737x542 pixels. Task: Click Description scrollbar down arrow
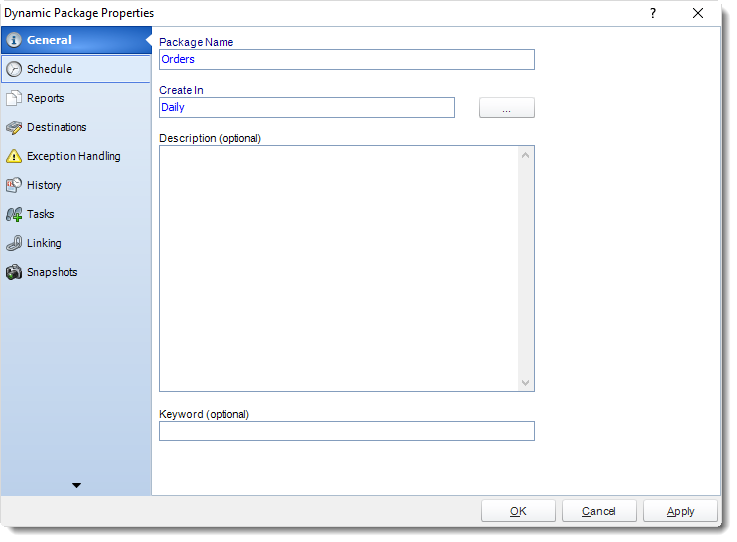[x=525, y=383]
